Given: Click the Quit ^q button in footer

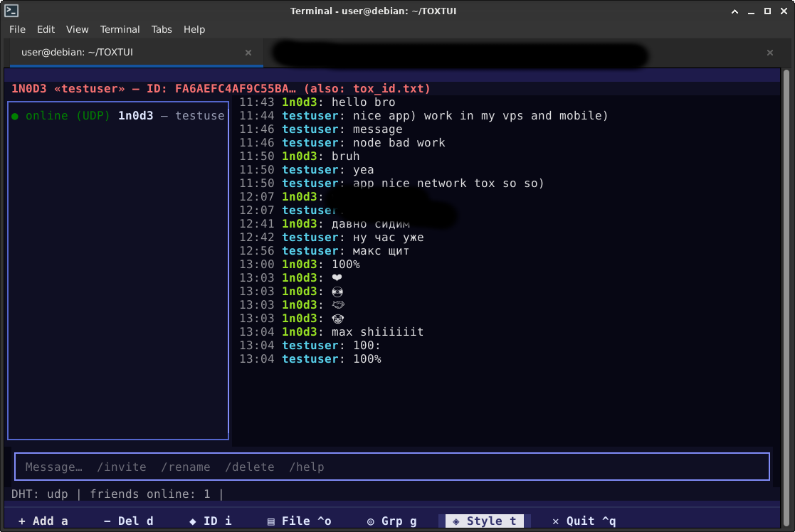Looking at the screenshot, I should 584,521.
